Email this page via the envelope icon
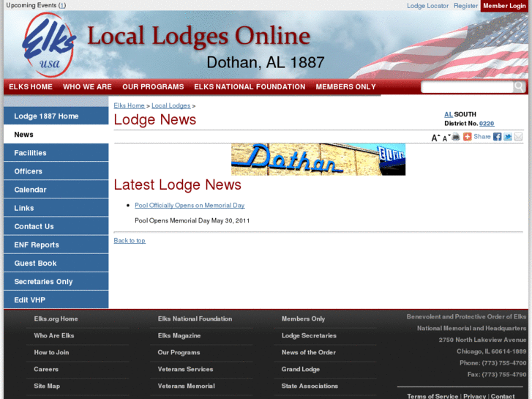Image resolution: width=532 pixels, height=399 pixels. click(518, 137)
